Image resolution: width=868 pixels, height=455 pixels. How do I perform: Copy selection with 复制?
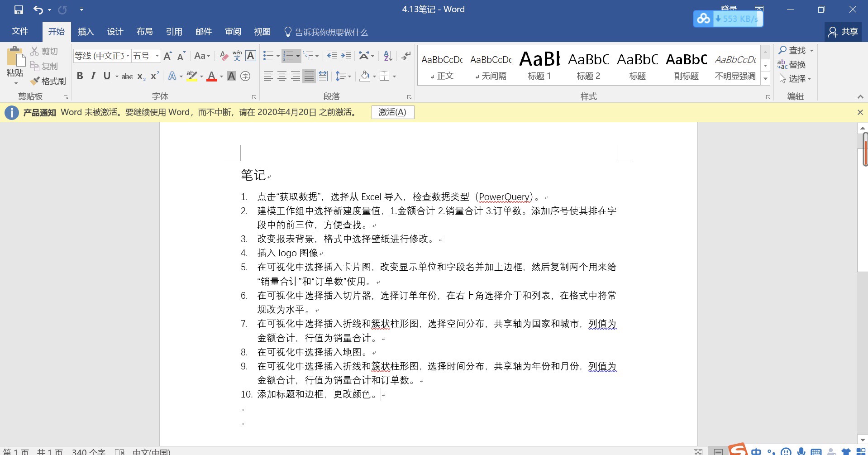(x=44, y=67)
